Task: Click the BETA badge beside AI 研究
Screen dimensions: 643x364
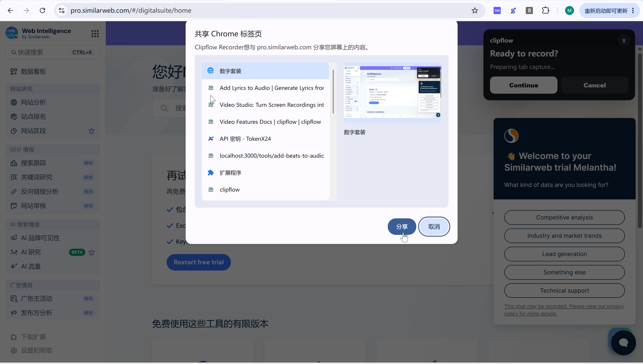Action: [x=77, y=252]
